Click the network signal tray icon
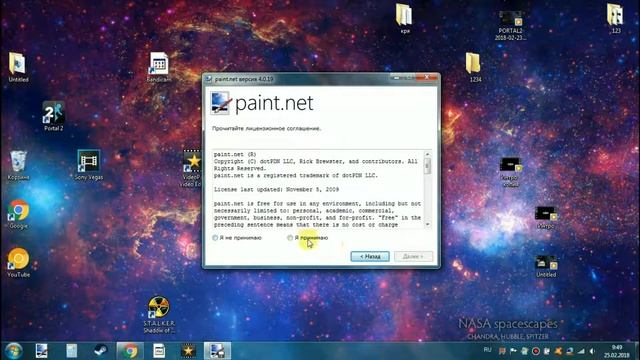640x360 pixels. pyautogui.click(x=581, y=351)
